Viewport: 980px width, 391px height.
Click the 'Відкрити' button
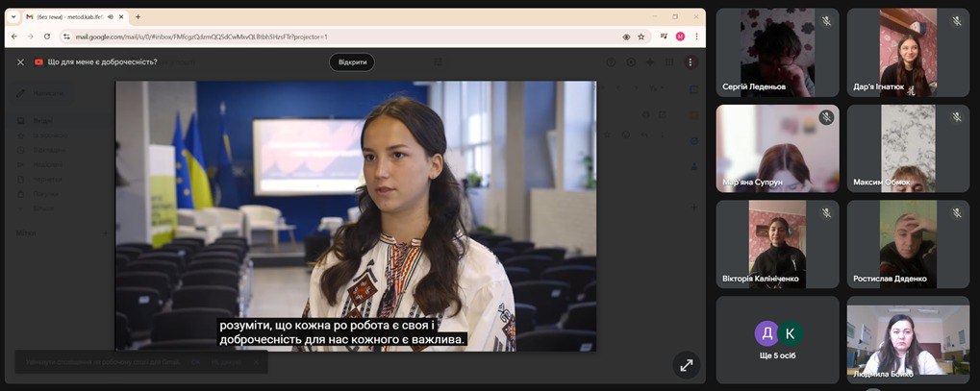(352, 61)
